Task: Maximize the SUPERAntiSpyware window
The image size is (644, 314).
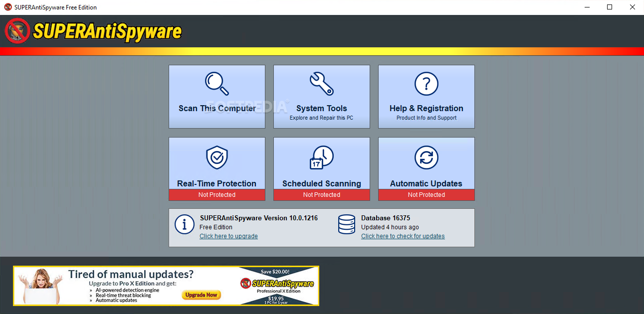Action: point(610,7)
